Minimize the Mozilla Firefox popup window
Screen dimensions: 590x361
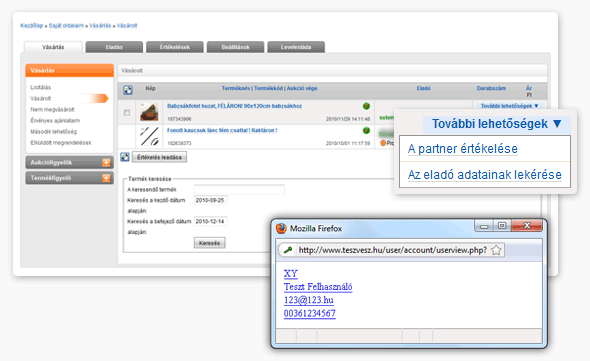click(484, 226)
